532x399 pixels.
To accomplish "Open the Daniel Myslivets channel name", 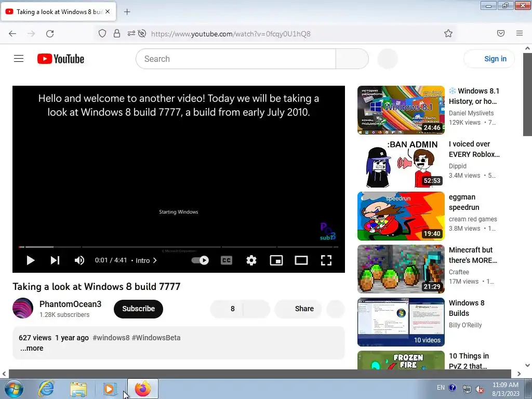I will 471,113.
